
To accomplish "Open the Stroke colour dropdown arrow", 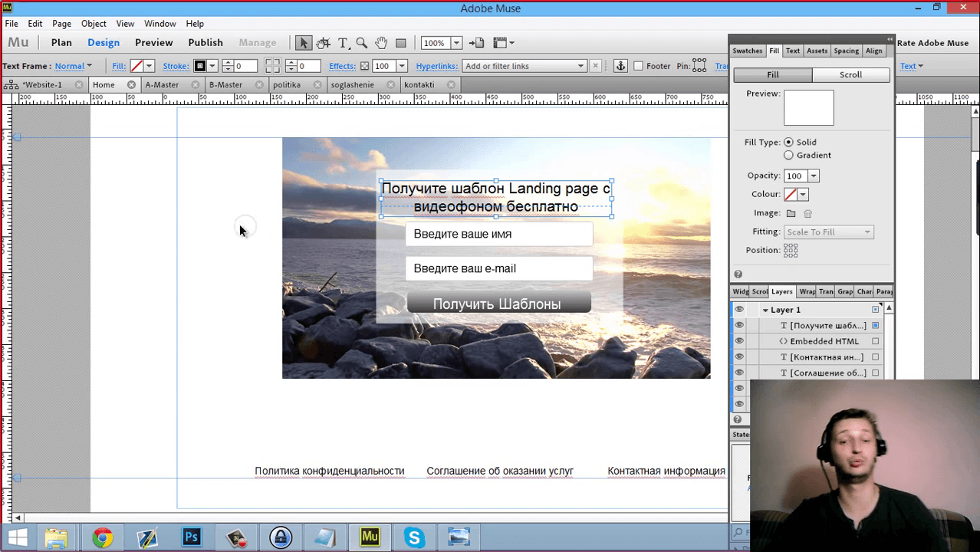I will (x=212, y=66).
